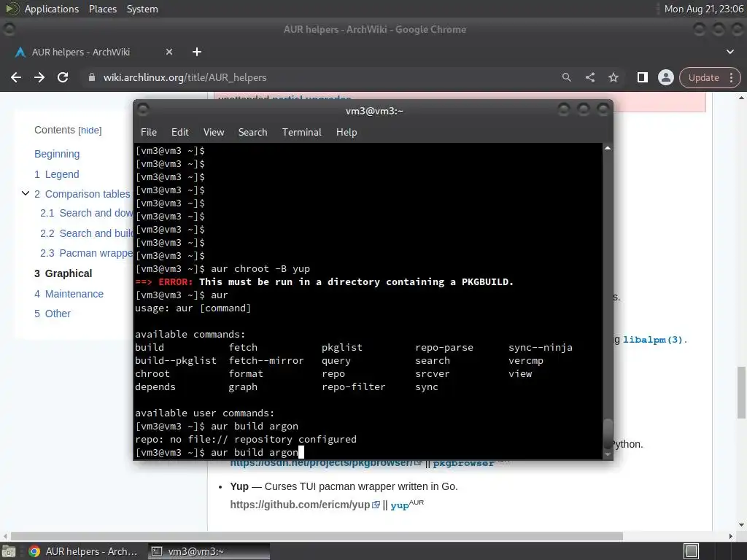747x560 pixels.
Task: Go to section 2 Comparison tables
Action: [x=82, y=194]
